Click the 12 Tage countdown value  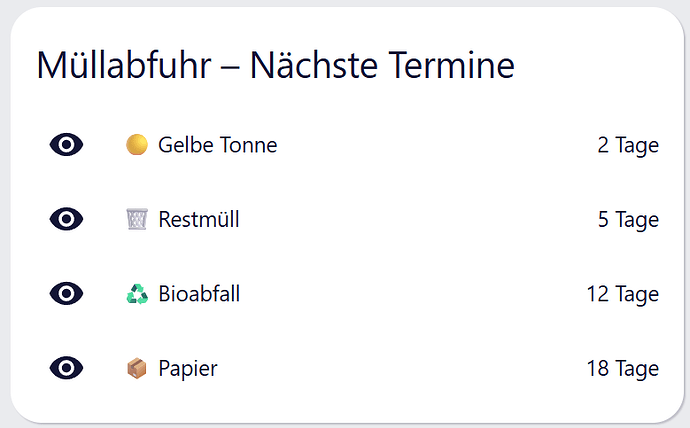coord(623,294)
